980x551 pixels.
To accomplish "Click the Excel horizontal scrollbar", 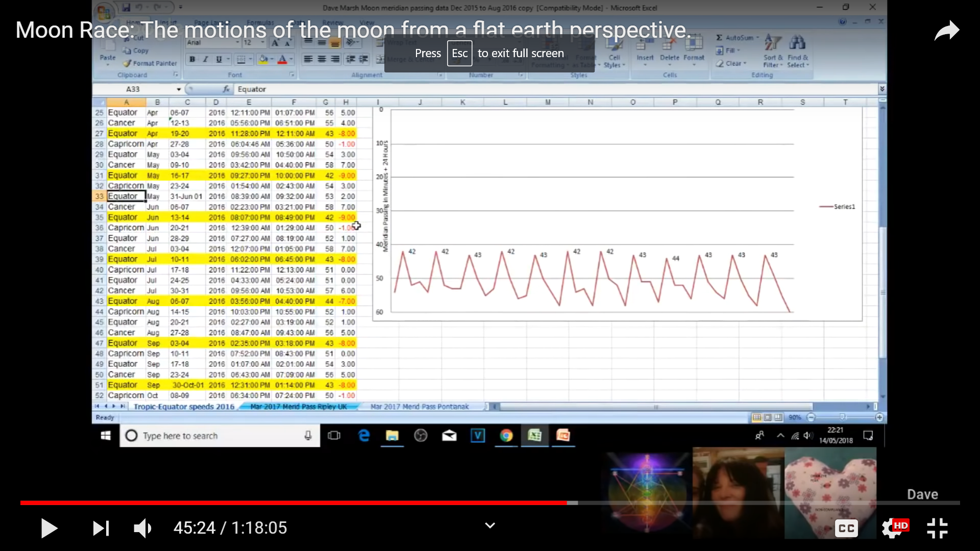I will pyautogui.click(x=656, y=407).
